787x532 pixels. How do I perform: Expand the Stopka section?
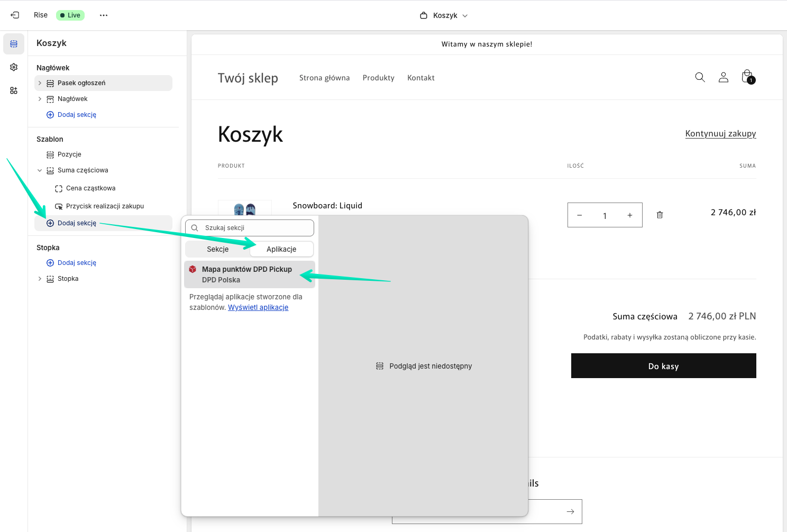click(x=40, y=279)
